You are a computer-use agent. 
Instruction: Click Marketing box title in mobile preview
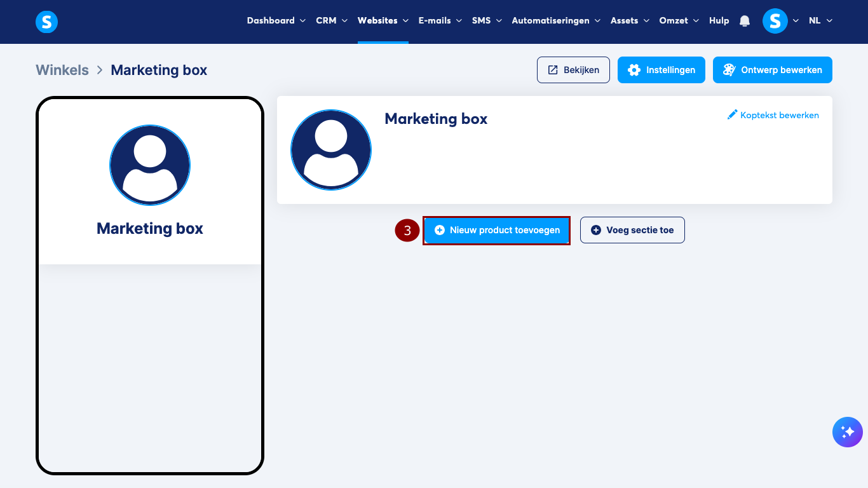(150, 229)
